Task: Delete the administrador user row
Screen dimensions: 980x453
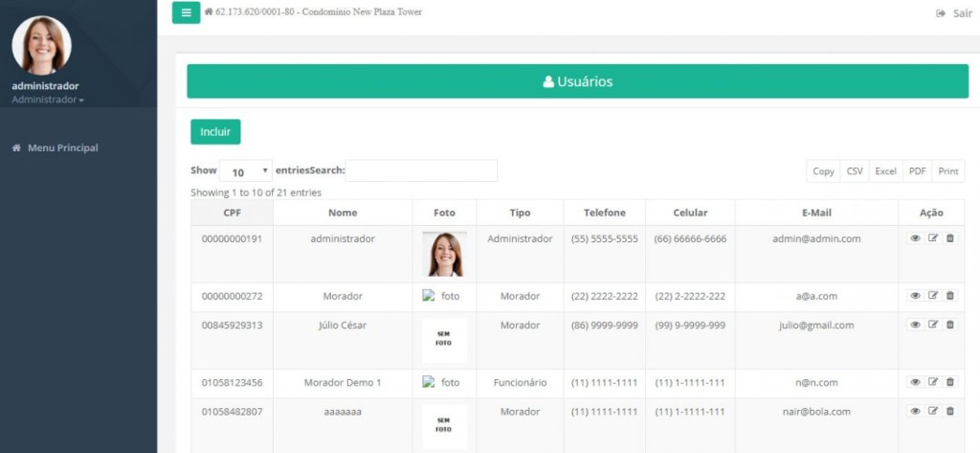Action: click(x=950, y=238)
